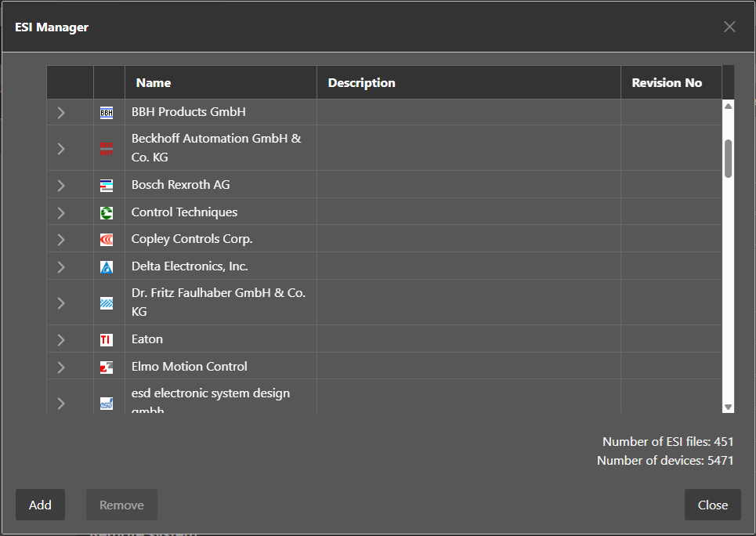
Task: Click the Close button at bottom
Action: [x=713, y=505]
